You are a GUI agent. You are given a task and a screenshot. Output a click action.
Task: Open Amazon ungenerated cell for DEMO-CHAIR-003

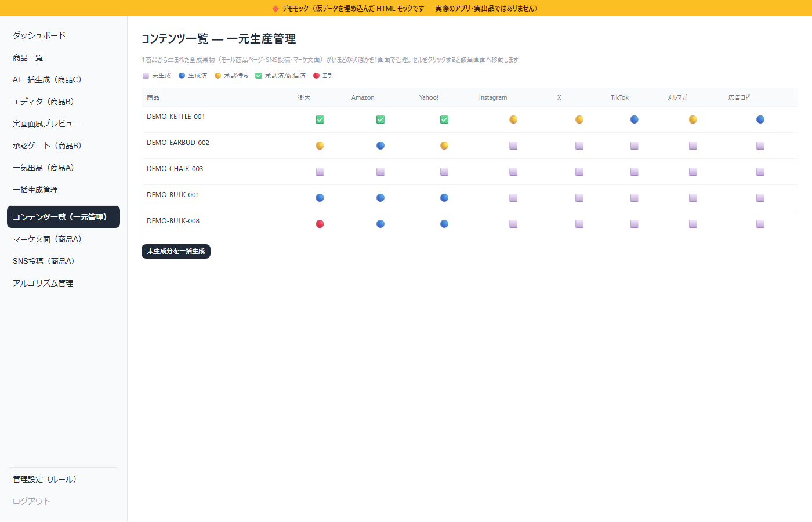click(380, 172)
